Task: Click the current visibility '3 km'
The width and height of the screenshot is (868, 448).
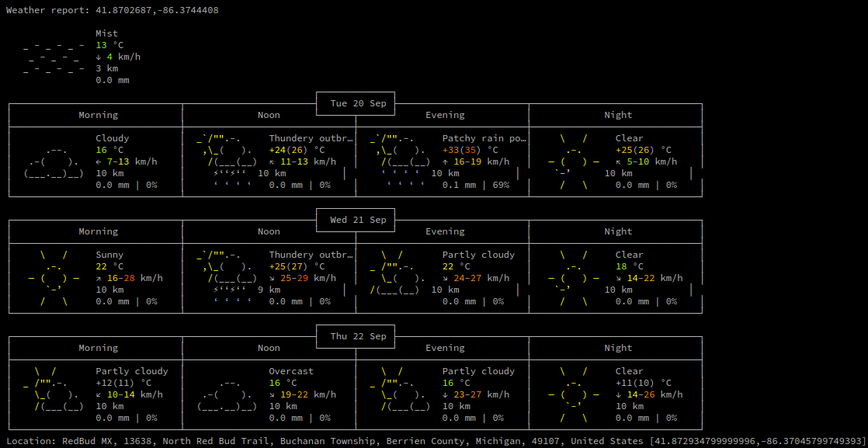Action: point(107,68)
